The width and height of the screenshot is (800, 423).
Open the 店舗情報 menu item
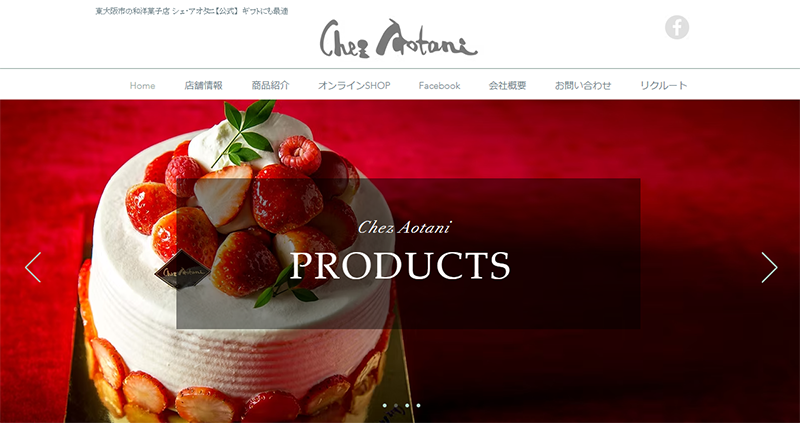tap(204, 86)
